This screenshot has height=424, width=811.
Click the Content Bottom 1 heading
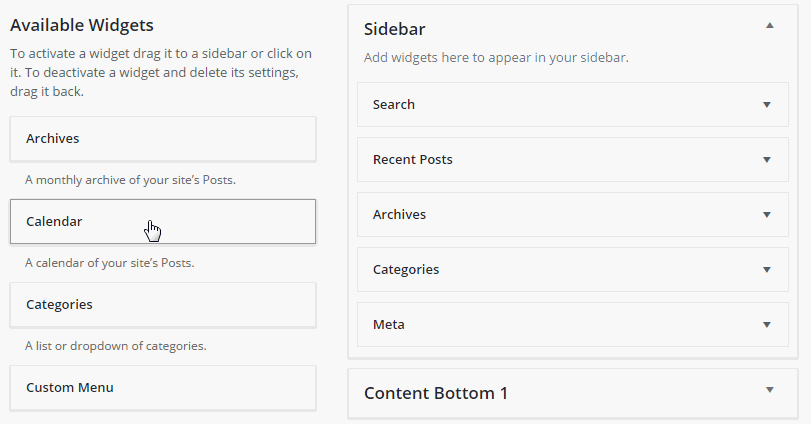(436, 393)
